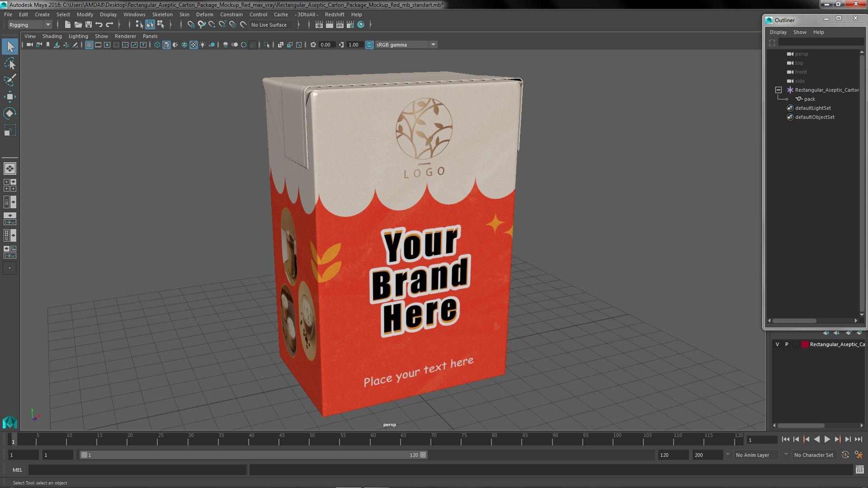Open viewport Lighting menu
Screen dimensions: 868x488
tap(78, 36)
